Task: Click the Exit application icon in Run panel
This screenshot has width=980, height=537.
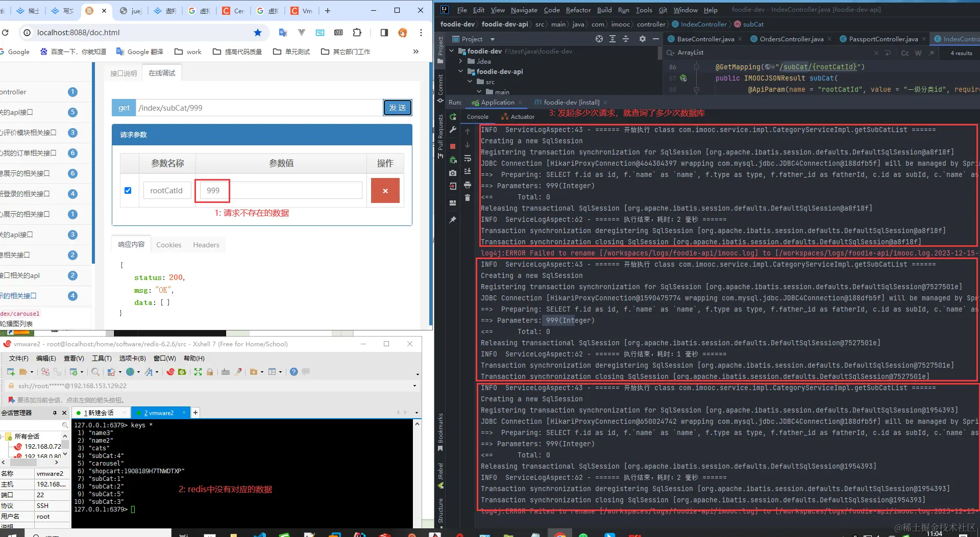Action: click(x=453, y=187)
